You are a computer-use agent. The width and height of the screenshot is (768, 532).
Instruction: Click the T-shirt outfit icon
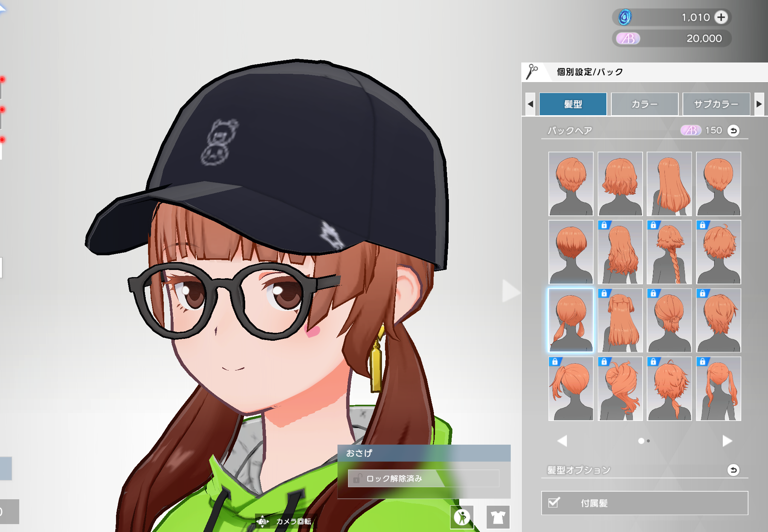pyautogui.click(x=498, y=517)
